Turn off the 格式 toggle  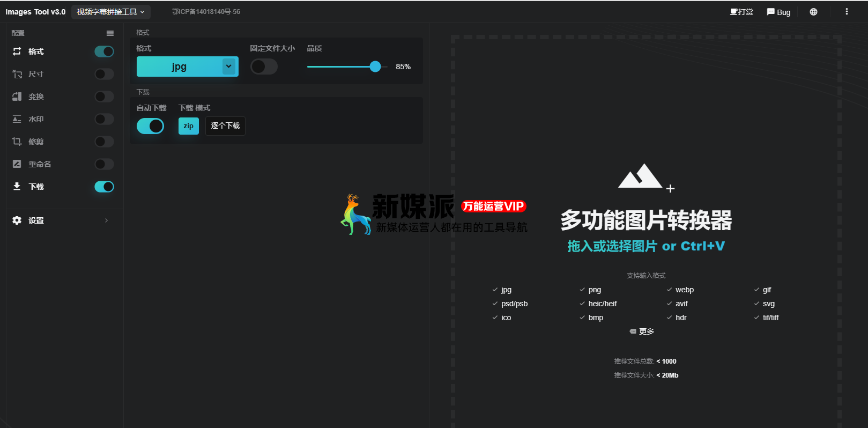[x=104, y=51]
